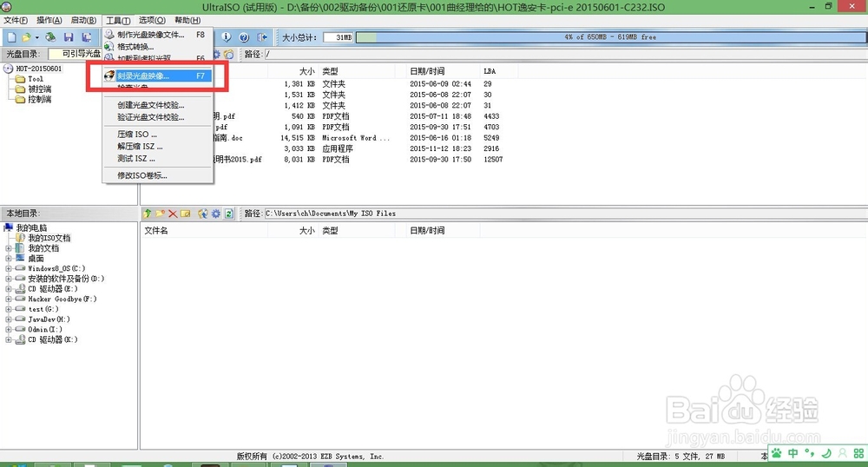
Task: Select 刻录光盘映像... menu entry
Action: pos(157,76)
